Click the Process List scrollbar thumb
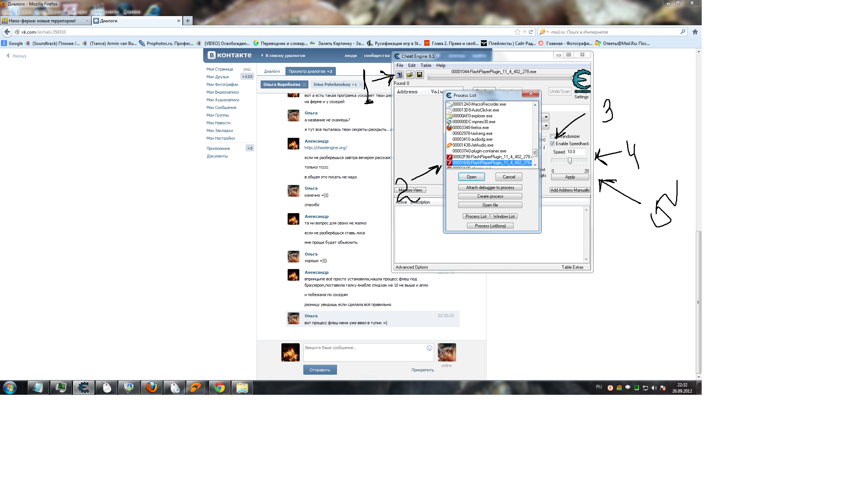This screenshot has height=488, width=868. click(535, 153)
